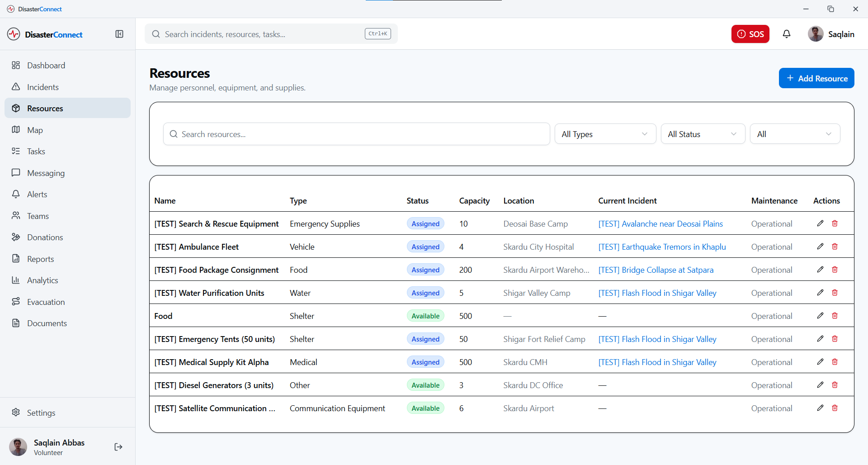
Task: Expand the All Types dropdown
Action: coord(605,134)
